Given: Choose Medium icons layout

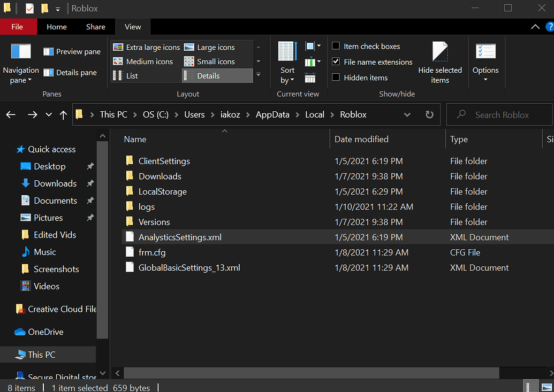Looking at the screenshot, I should point(143,62).
